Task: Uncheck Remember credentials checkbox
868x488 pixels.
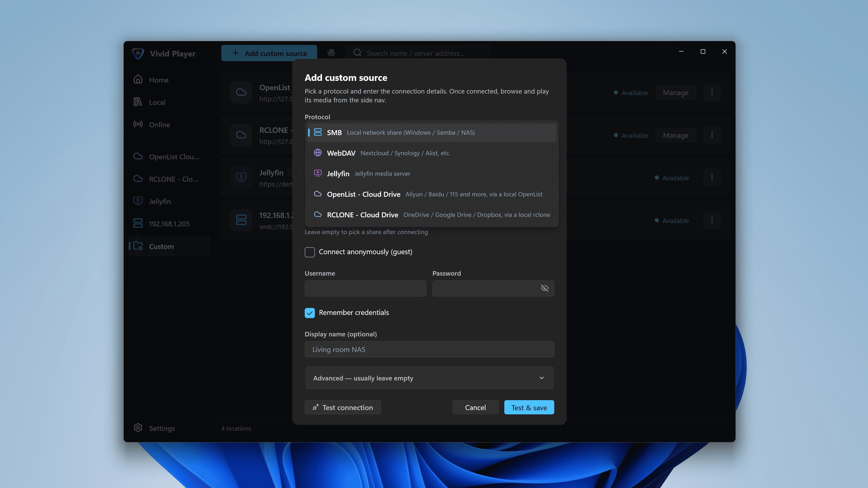Action: pyautogui.click(x=310, y=313)
